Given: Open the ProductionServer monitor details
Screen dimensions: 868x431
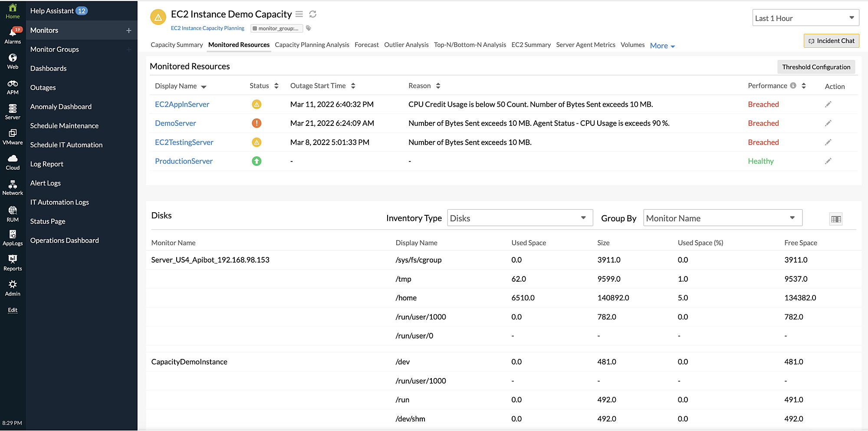Looking at the screenshot, I should (184, 161).
